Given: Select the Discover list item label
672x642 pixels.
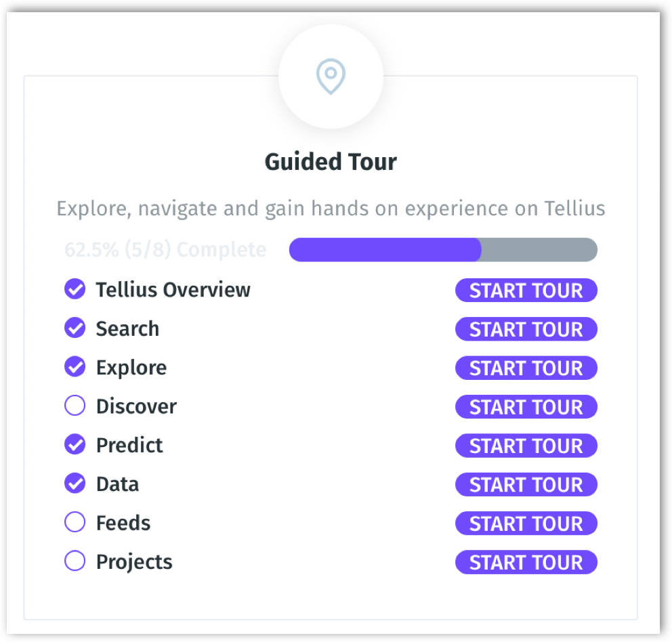Looking at the screenshot, I should (136, 406).
